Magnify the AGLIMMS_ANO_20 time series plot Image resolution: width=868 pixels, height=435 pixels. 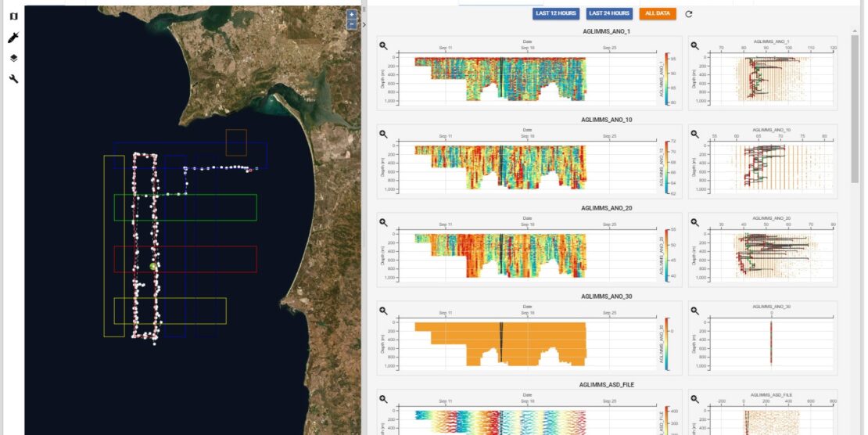pos(384,222)
